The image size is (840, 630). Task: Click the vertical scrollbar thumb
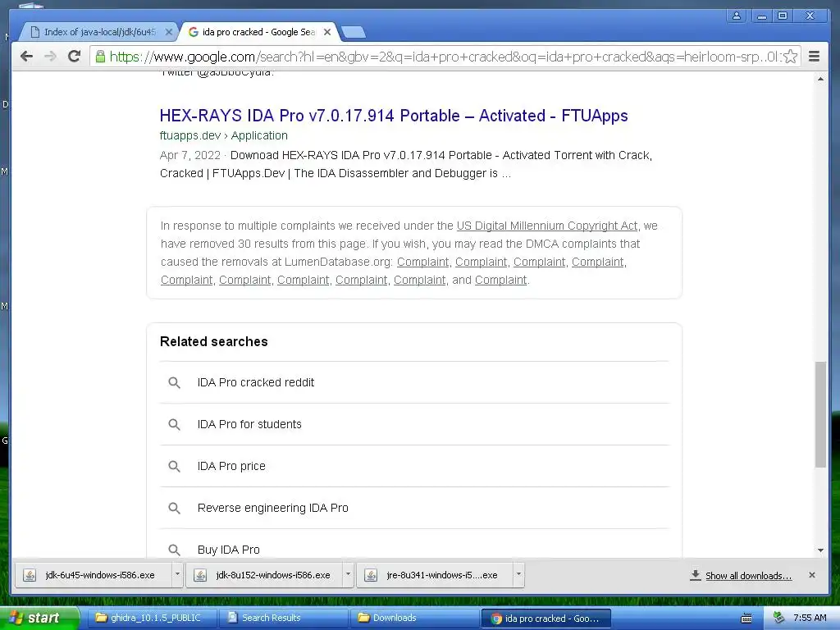click(x=820, y=414)
